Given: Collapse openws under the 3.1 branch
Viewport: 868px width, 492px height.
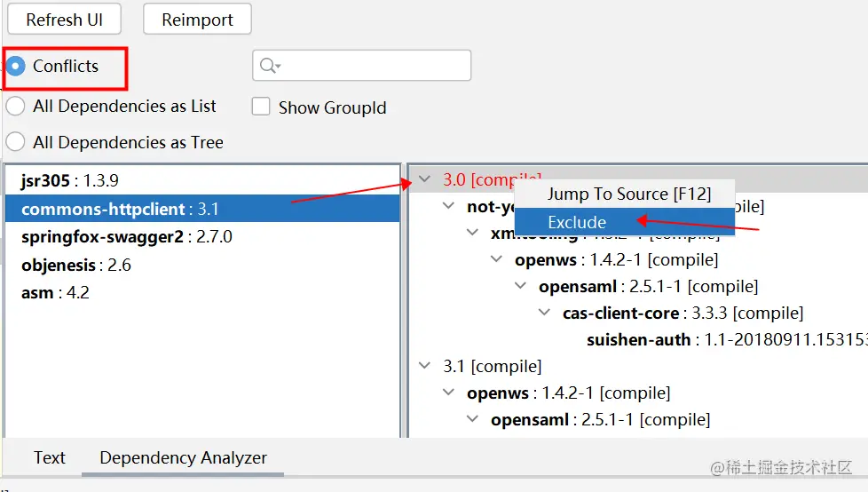Looking at the screenshot, I should tap(448, 392).
